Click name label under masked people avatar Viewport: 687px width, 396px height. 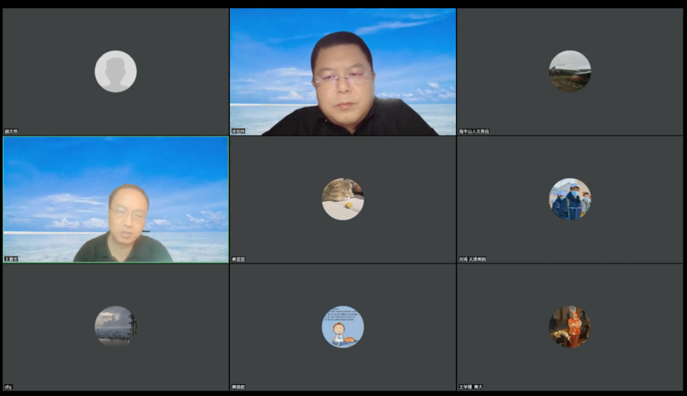click(472, 259)
